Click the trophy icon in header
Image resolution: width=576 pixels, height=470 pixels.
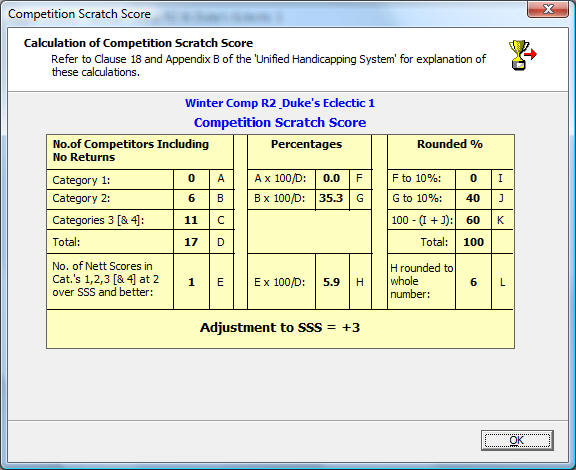522,55
